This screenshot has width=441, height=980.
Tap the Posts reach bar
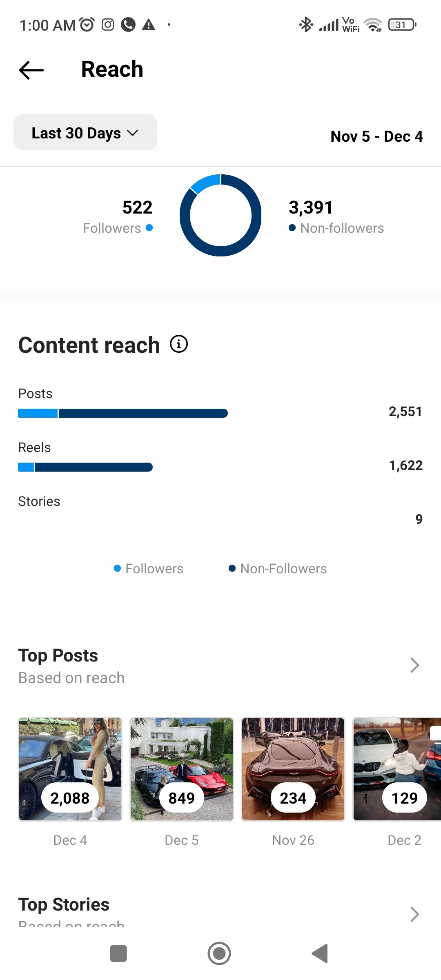click(123, 413)
